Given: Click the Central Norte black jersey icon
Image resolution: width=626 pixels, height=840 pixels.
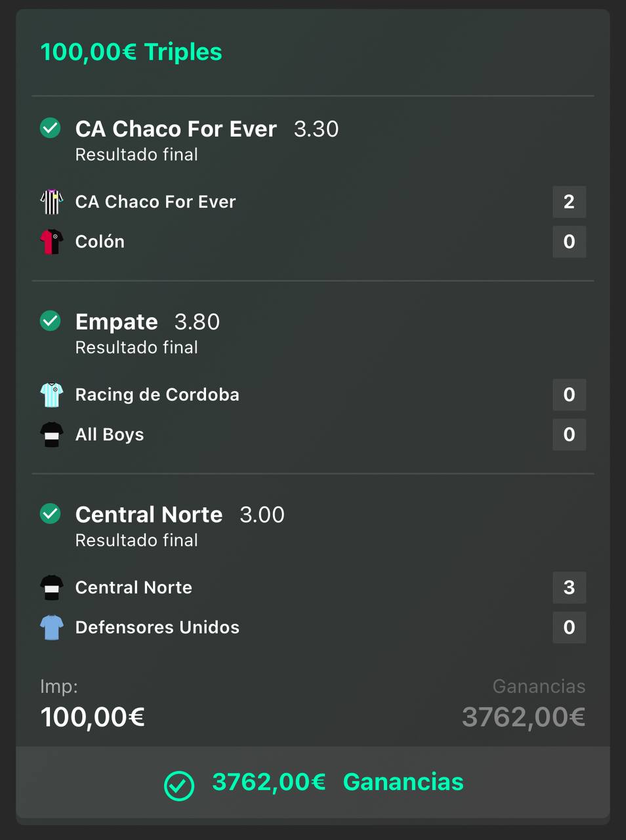Looking at the screenshot, I should pos(52,588).
